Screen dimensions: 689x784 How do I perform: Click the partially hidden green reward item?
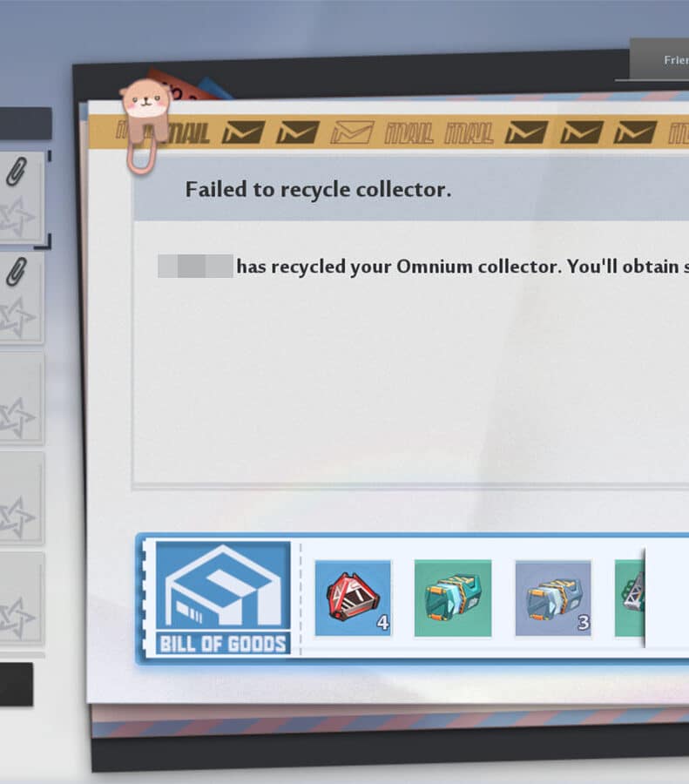click(x=630, y=598)
